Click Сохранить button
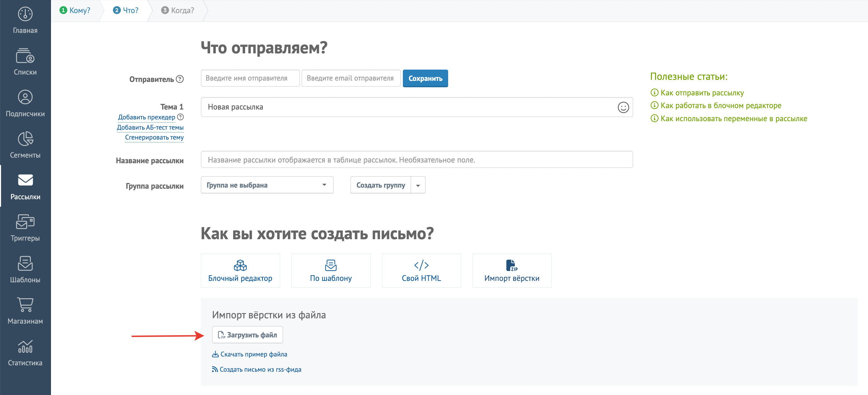This screenshot has width=868, height=395. [x=426, y=78]
